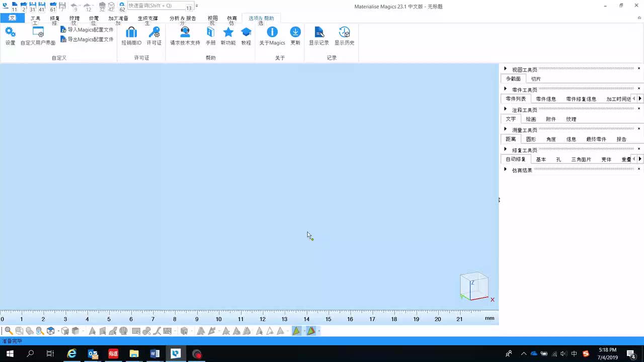Expand the 仿真结果 panel triangle
The height and width of the screenshot is (362, 644).
coord(505,169)
